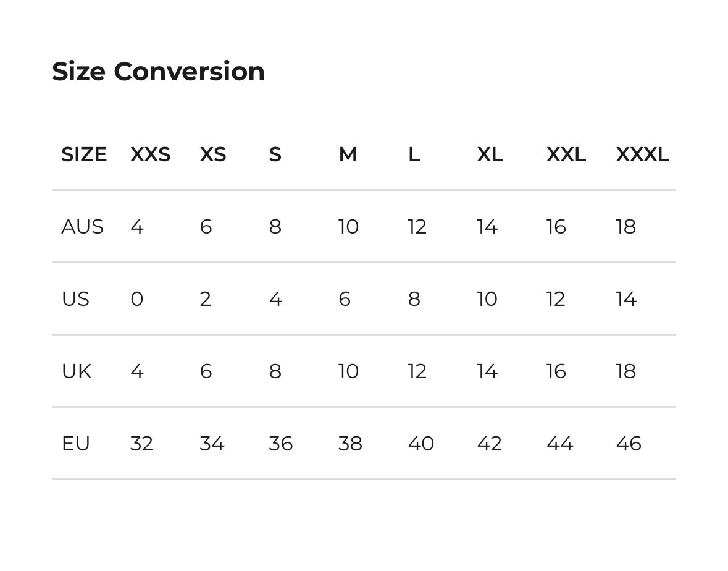Image resolution: width=728 pixels, height=571 pixels.
Task: Select the XXS column header
Action: pos(150,154)
